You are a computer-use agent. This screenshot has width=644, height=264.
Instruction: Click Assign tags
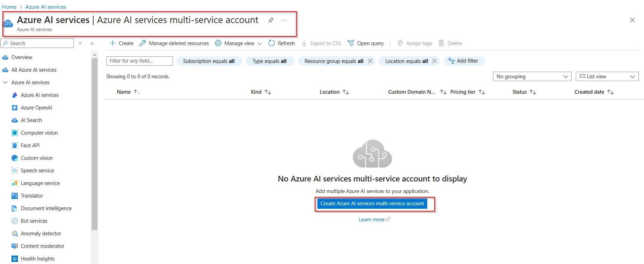(x=415, y=43)
